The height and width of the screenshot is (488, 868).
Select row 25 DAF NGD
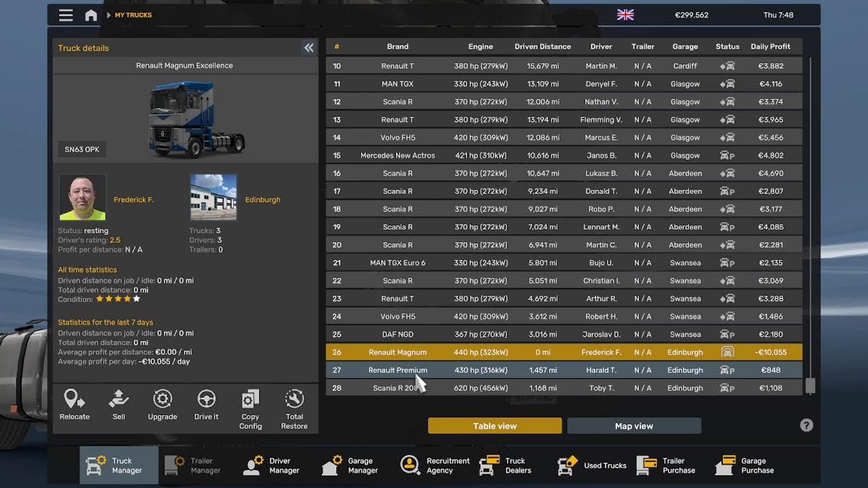point(564,334)
